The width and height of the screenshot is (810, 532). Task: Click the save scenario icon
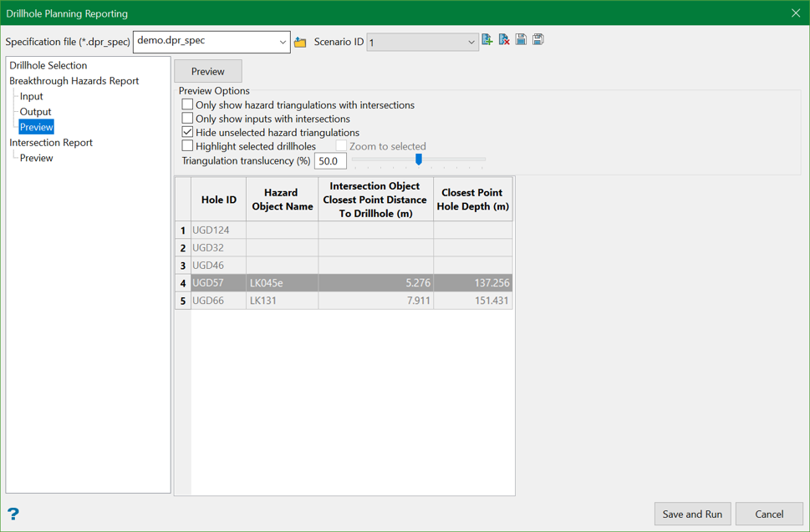521,40
